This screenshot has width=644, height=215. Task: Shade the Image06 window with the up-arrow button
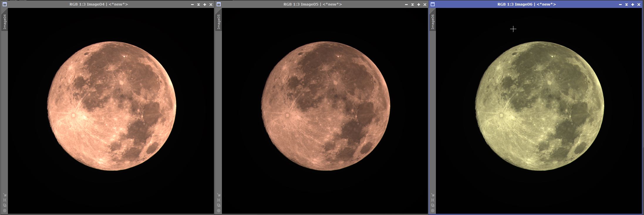(626, 4)
